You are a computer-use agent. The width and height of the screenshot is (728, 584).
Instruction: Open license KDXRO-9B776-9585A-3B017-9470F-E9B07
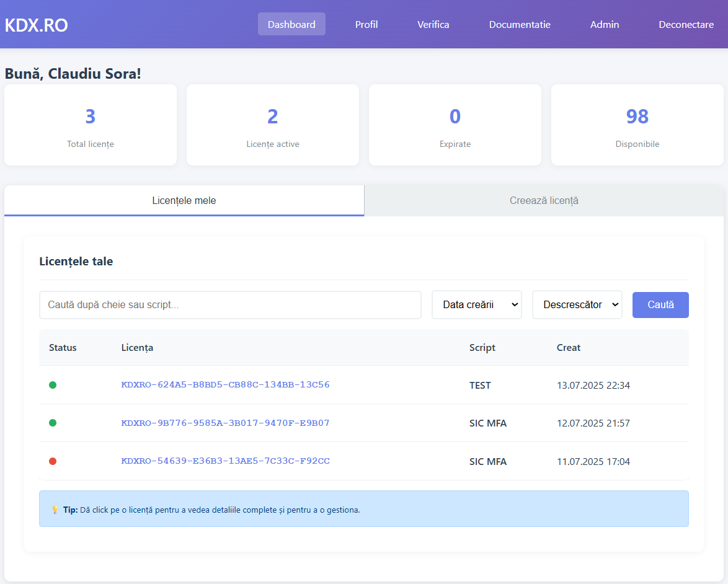(x=226, y=423)
